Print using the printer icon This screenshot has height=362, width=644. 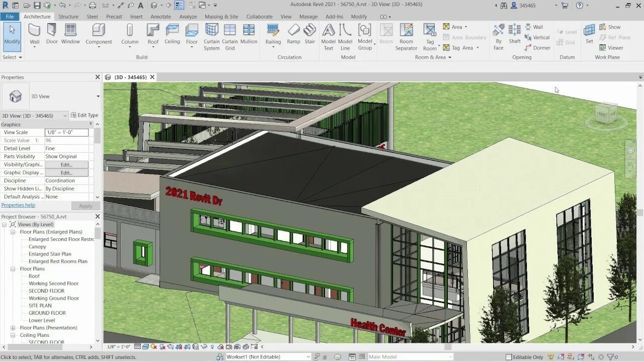(x=92, y=6)
